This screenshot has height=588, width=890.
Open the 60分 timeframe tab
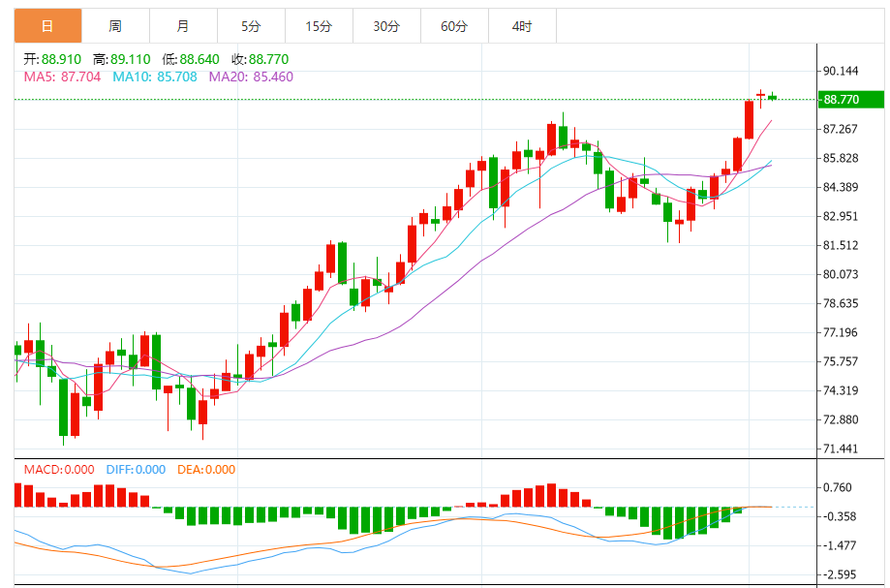[454, 26]
